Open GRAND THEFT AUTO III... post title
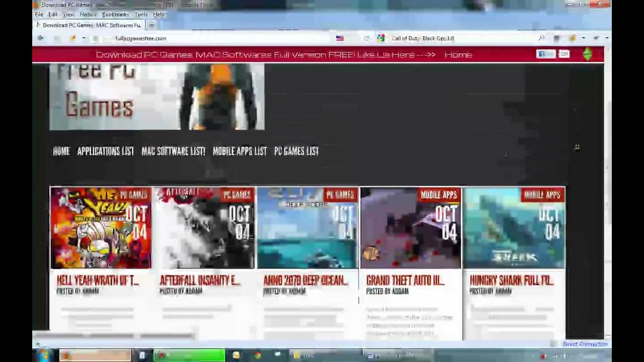This screenshot has width=644, height=362. pyautogui.click(x=405, y=281)
